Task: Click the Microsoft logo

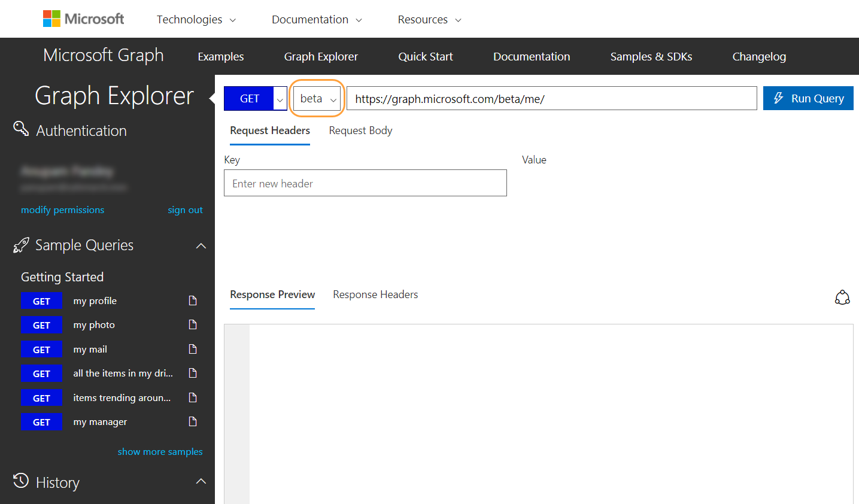Action: [x=83, y=19]
